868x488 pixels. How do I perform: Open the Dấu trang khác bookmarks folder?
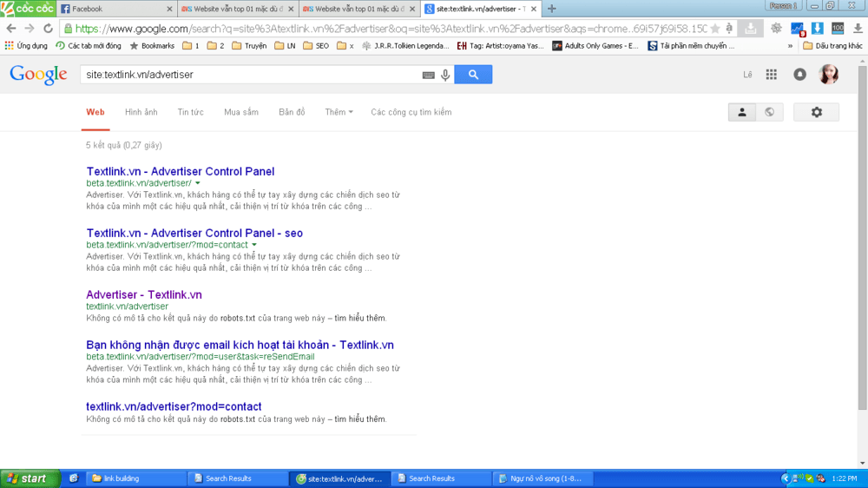click(832, 46)
